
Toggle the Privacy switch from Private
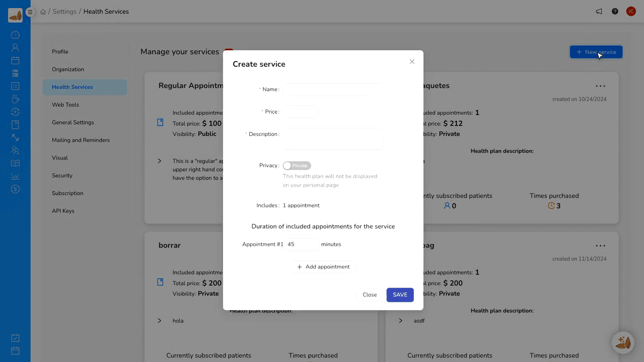tap(297, 166)
